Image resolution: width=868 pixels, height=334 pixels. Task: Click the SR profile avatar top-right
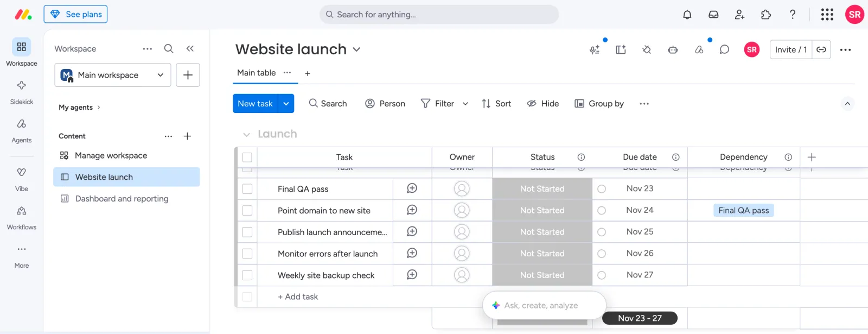(854, 15)
